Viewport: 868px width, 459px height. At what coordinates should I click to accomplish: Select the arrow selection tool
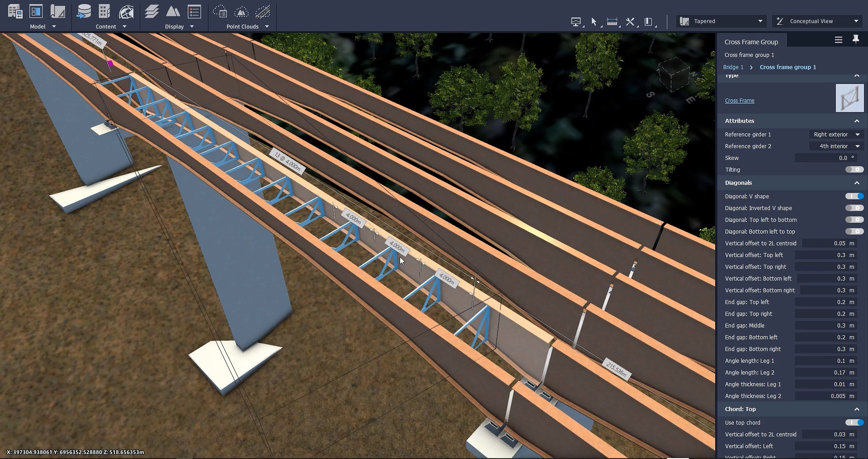[x=594, y=22]
